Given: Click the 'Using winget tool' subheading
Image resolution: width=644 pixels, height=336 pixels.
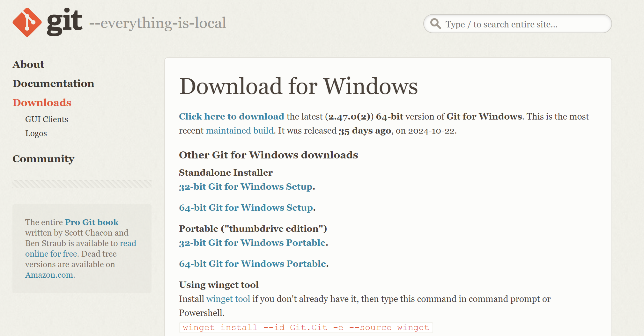Looking at the screenshot, I should click(x=219, y=285).
